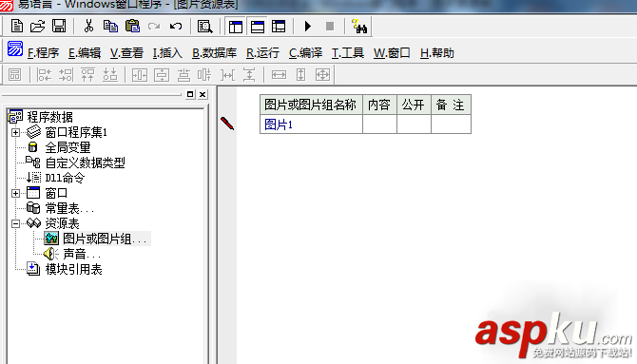The width and height of the screenshot is (637, 364).
Task: Click the Paste clipboard icon
Action: 132,27
